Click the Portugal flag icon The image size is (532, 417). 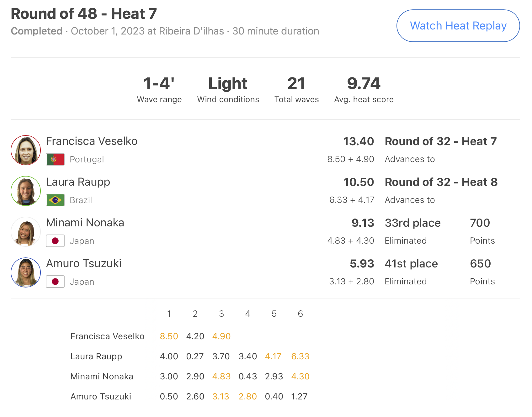click(55, 159)
